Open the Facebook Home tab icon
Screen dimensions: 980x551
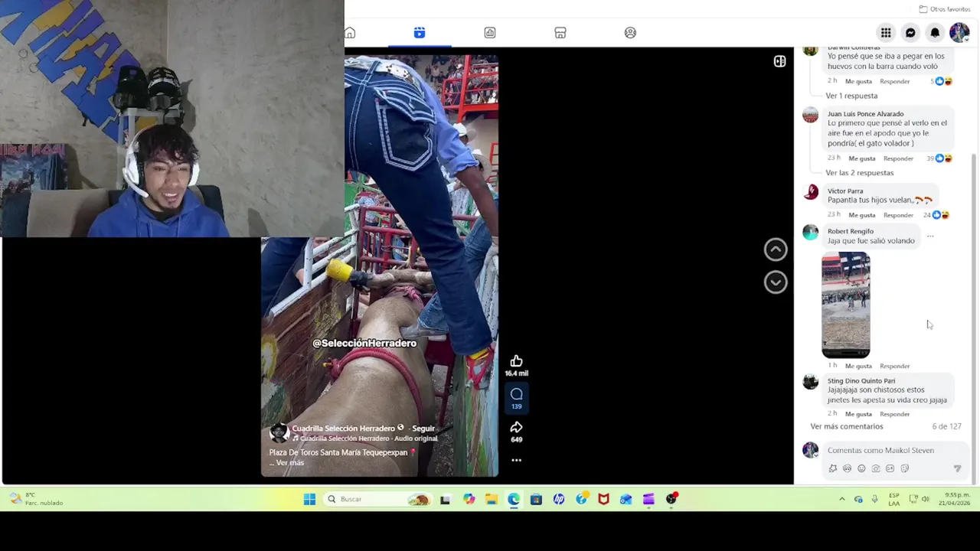point(350,33)
